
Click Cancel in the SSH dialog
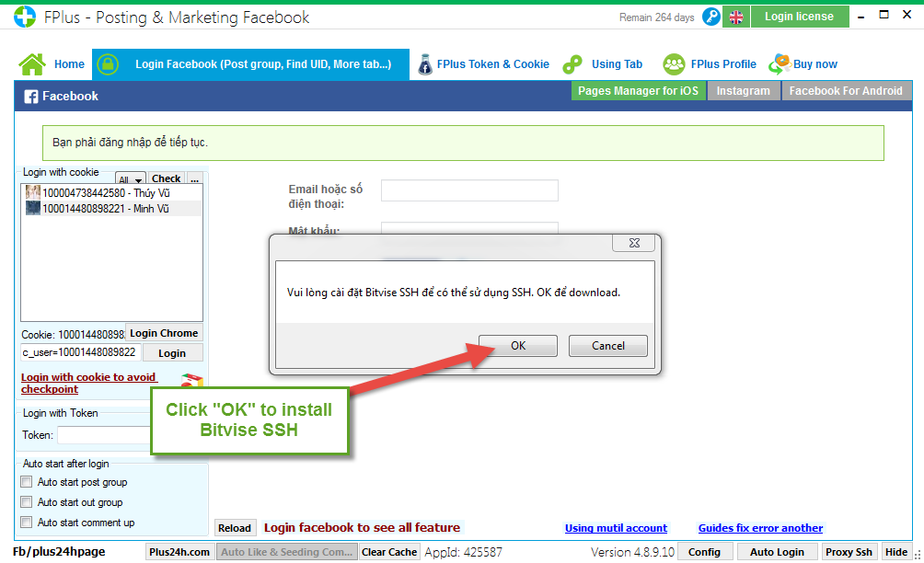click(608, 346)
